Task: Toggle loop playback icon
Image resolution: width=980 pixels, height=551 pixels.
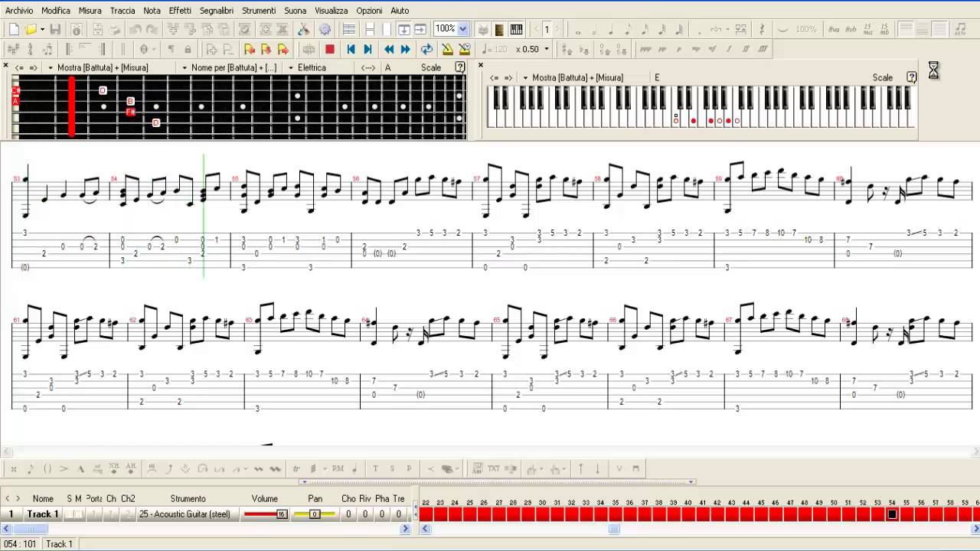Action: [x=426, y=49]
